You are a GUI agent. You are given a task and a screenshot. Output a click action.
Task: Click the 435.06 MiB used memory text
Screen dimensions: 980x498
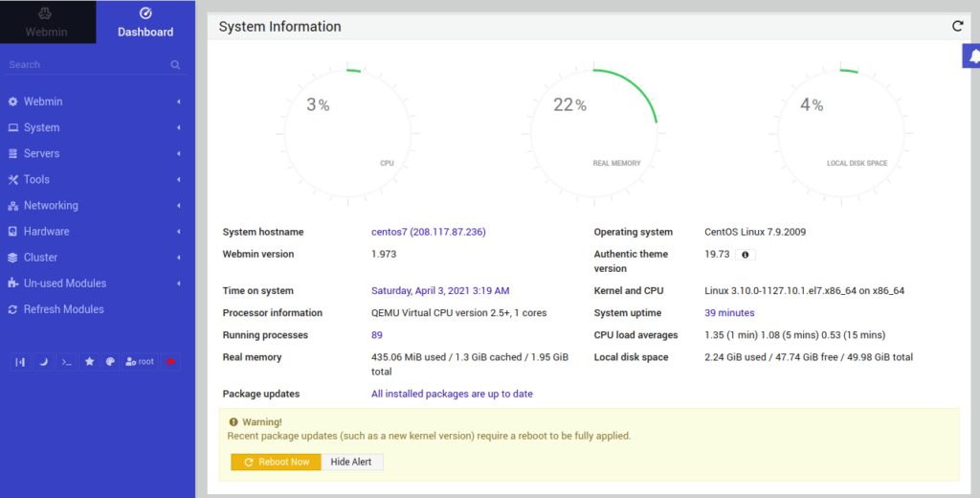pyautogui.click(x=470, y=364)
